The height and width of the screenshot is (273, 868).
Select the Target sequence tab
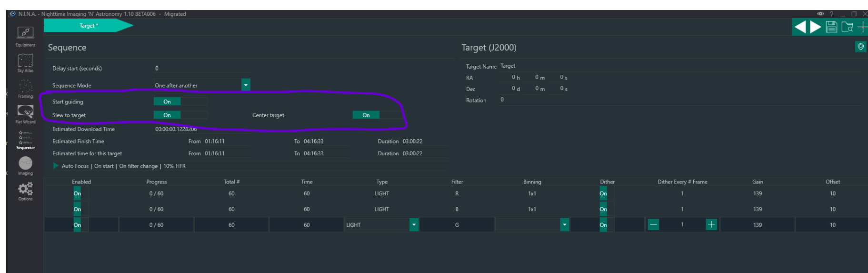pos(88,26)
